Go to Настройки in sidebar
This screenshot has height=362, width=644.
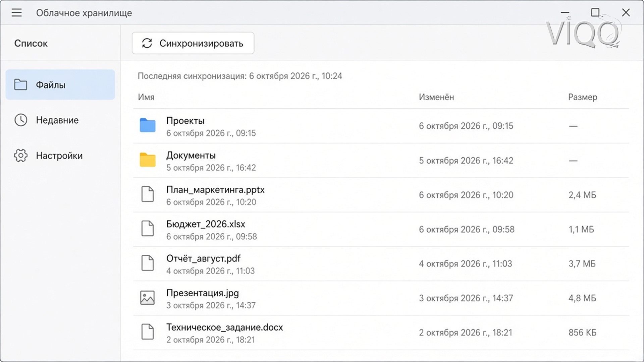tap(60, 156)
